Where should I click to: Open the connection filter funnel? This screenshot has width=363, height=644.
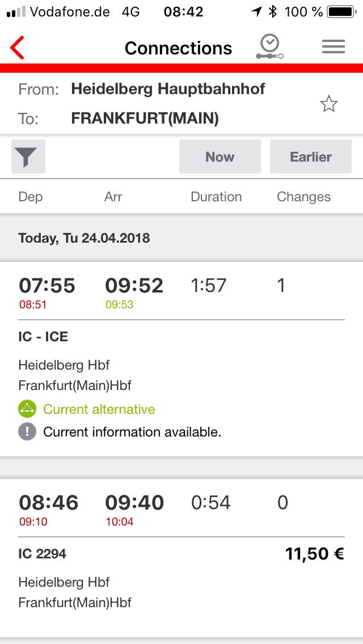click(28, 157)
